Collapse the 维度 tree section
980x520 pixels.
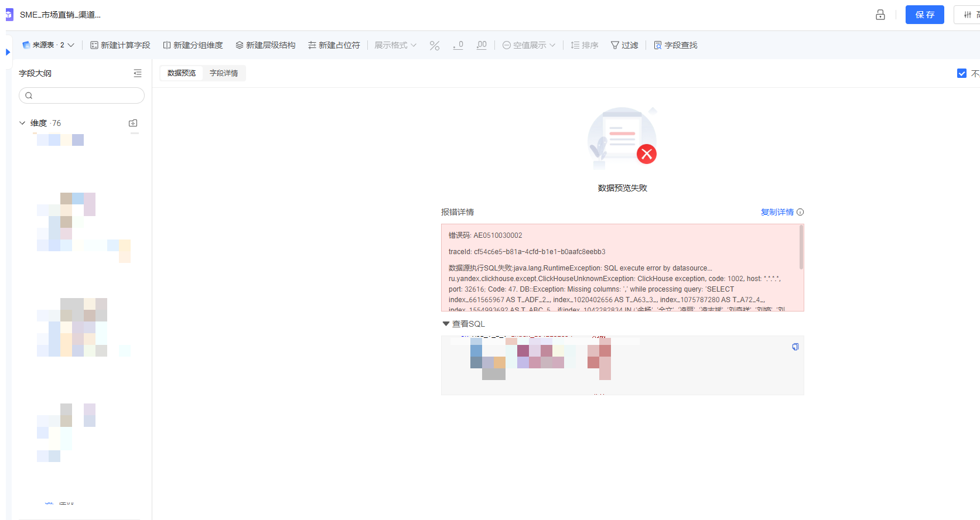point(22,123)
